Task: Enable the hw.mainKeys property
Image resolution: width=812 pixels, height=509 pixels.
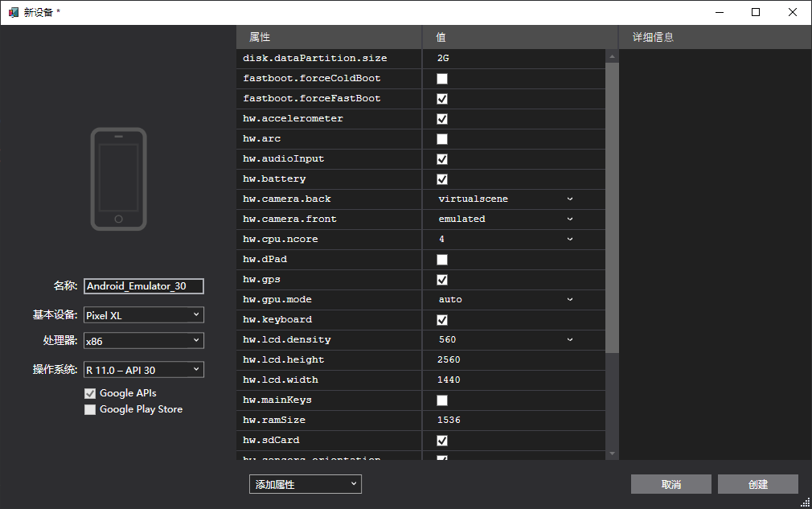Action: tap(441, 400)
